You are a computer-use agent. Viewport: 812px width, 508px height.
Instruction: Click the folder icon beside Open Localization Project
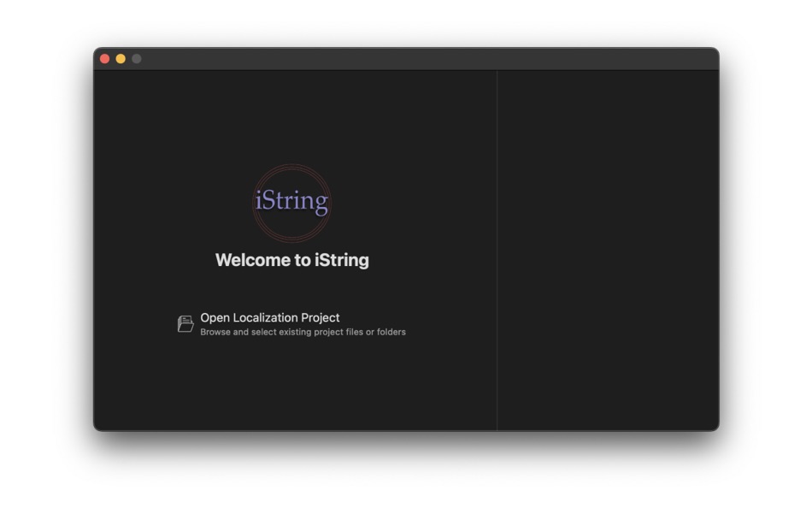185,324
